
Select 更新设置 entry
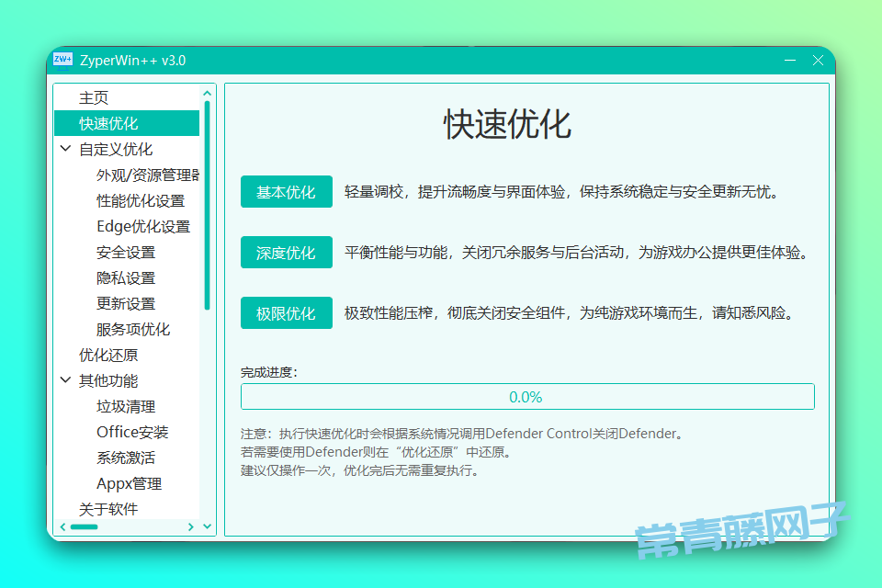(x=126, y=303)
